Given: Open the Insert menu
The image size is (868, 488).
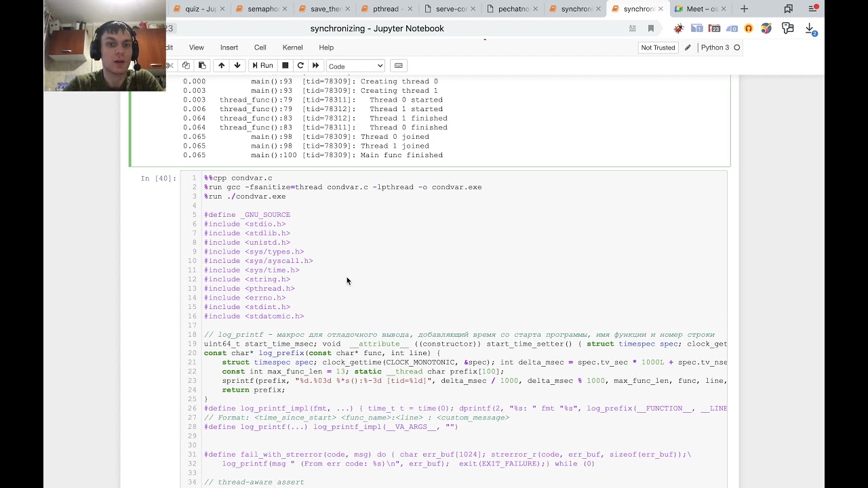Looking at the screenshot, I should point(229,47).
